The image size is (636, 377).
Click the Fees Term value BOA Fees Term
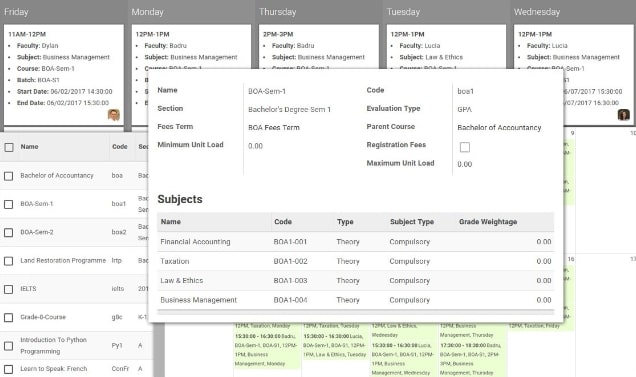coord(274,127)
